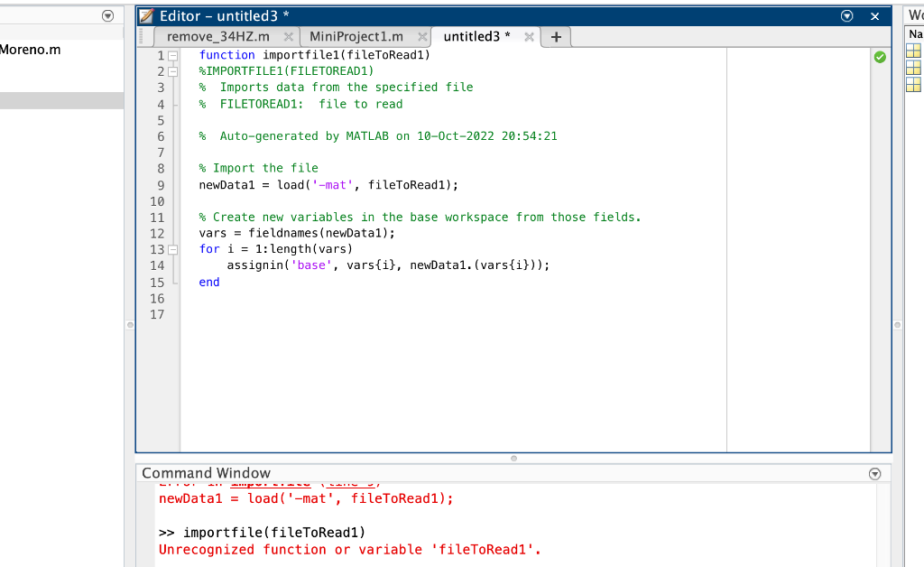
Task: Close the Editor panel
Action: point(875,16)
